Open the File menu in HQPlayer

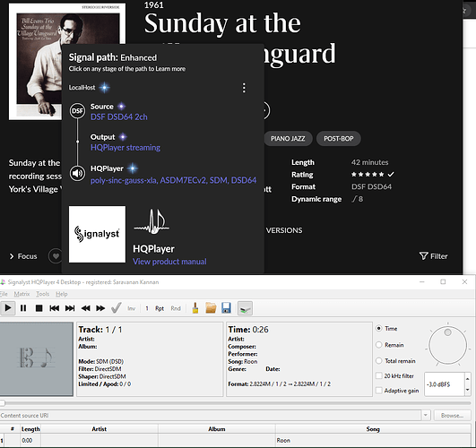pos(4,294)
